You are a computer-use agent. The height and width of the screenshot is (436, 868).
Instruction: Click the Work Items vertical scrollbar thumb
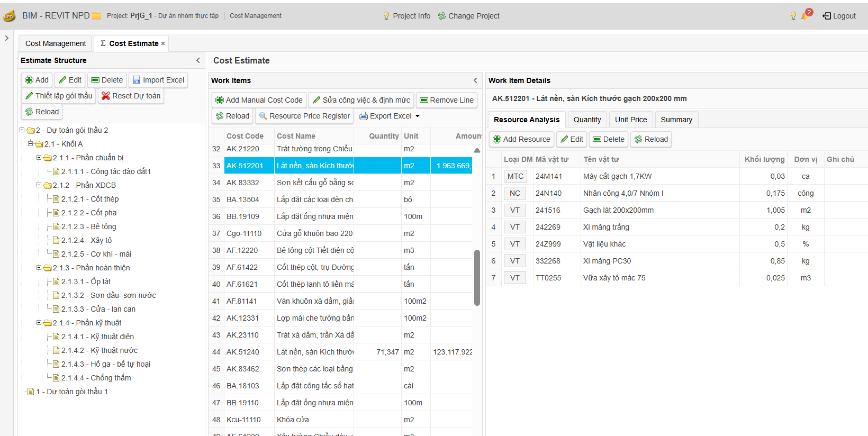tap(477, 277)
